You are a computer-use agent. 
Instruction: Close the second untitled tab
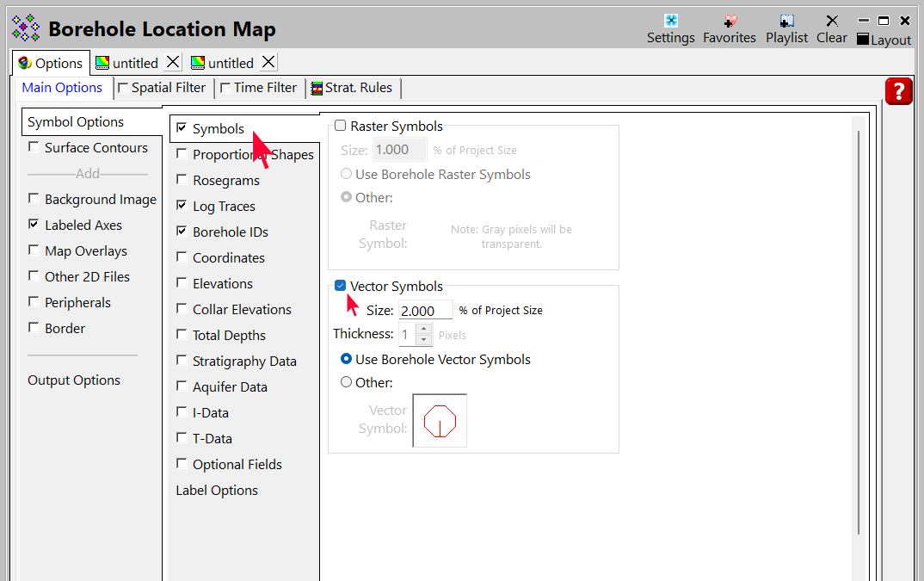pos(268,62)
